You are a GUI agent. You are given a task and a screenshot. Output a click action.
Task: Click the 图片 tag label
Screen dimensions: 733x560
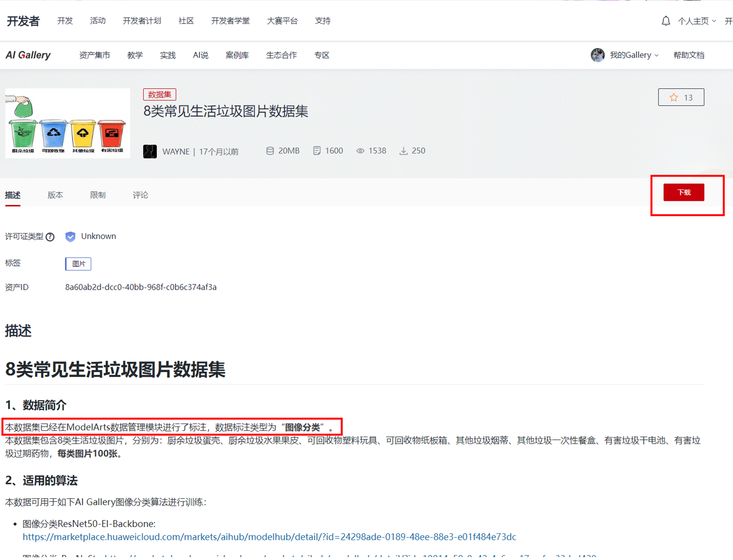78,264
